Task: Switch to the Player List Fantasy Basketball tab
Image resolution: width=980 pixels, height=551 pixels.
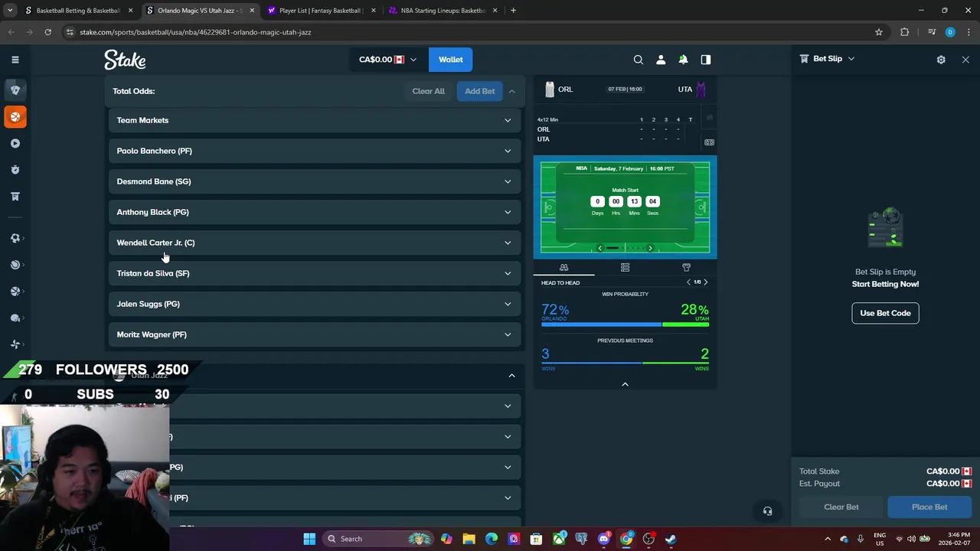Action: tap(322, 11)
